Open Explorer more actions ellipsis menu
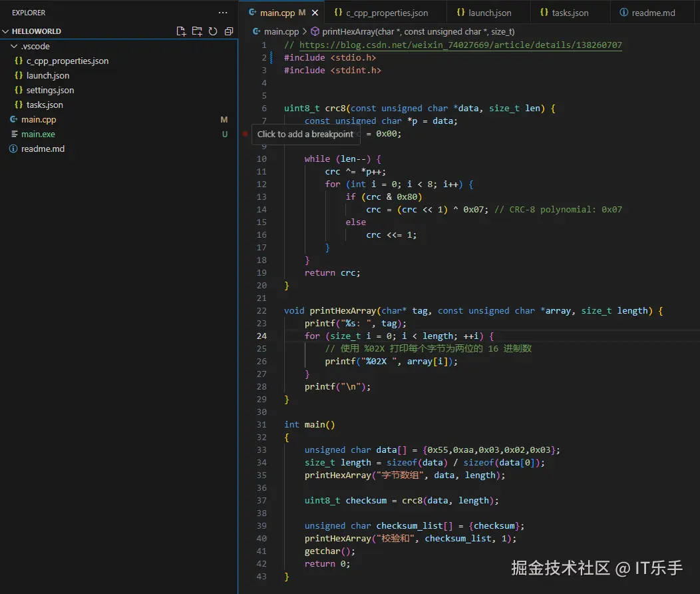 pyautogui.click(x=223, y=13)
